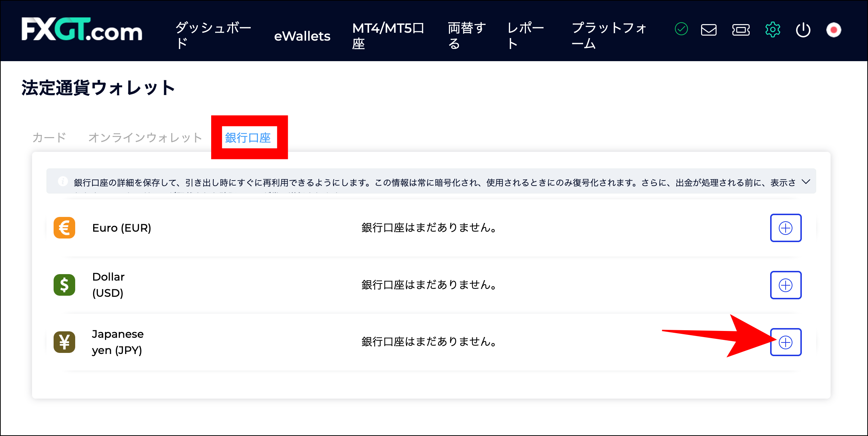Open the レポート menu
Screen dimensions: 868x436
(x=525, y=36)
